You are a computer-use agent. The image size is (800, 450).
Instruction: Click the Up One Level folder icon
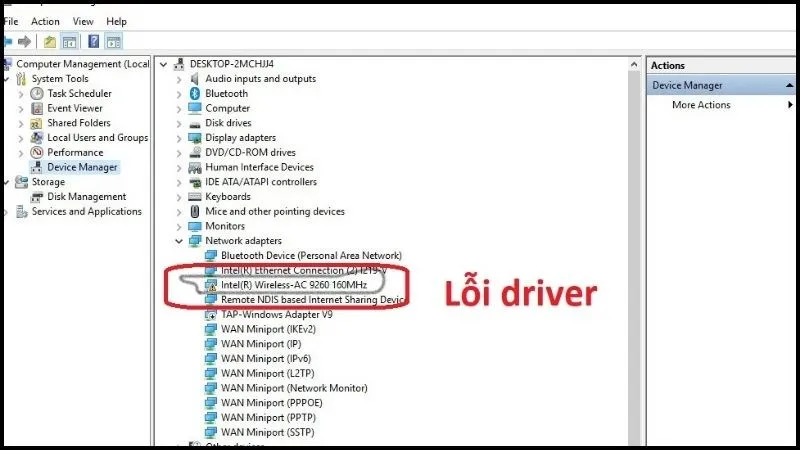coord(49,42)
